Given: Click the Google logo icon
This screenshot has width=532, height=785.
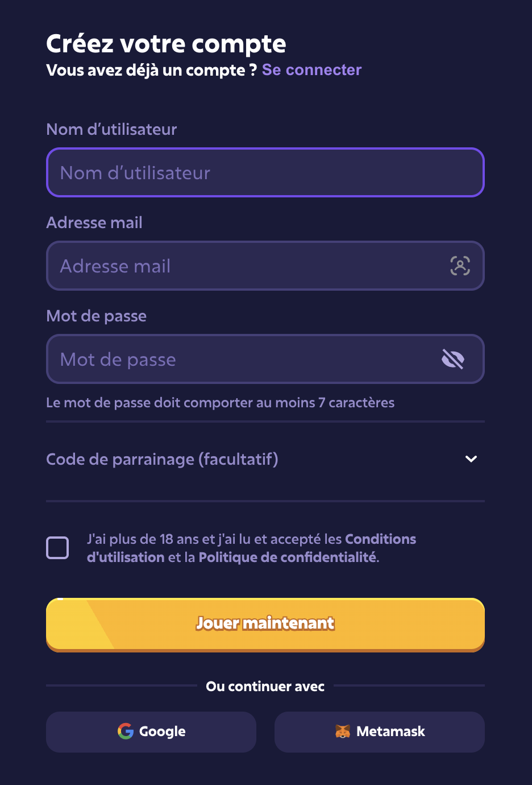Looking at the screenshot, I should [x=126, y=732].
